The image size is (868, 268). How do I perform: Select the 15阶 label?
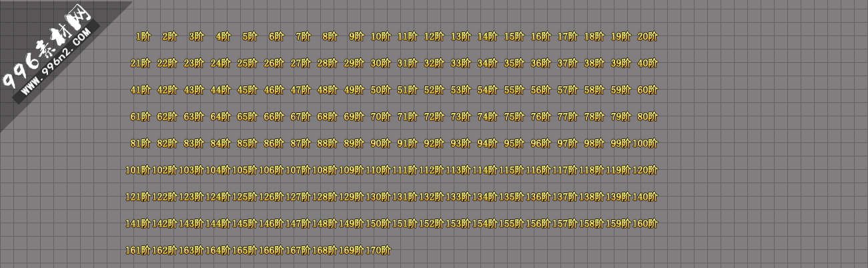coord(514,37)
